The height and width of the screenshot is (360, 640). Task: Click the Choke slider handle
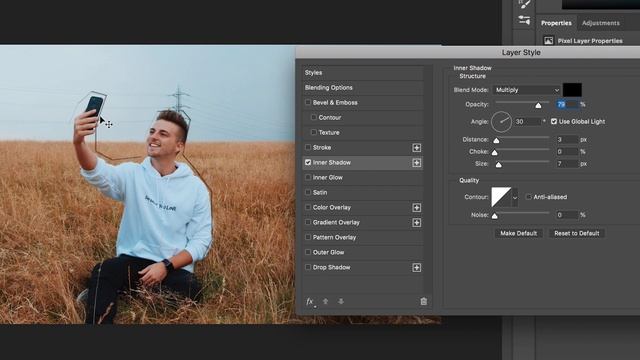tap(495, 153)
